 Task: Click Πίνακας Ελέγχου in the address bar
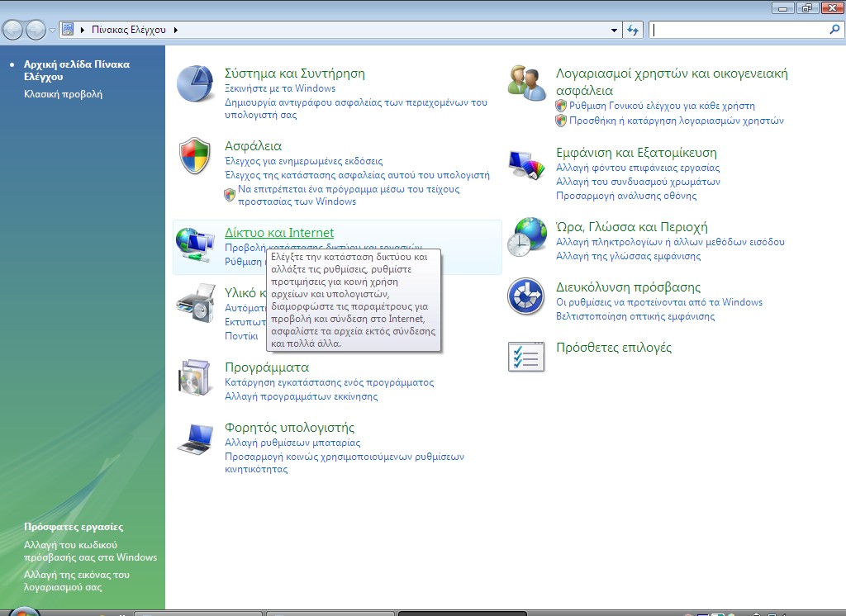[128, 30]
